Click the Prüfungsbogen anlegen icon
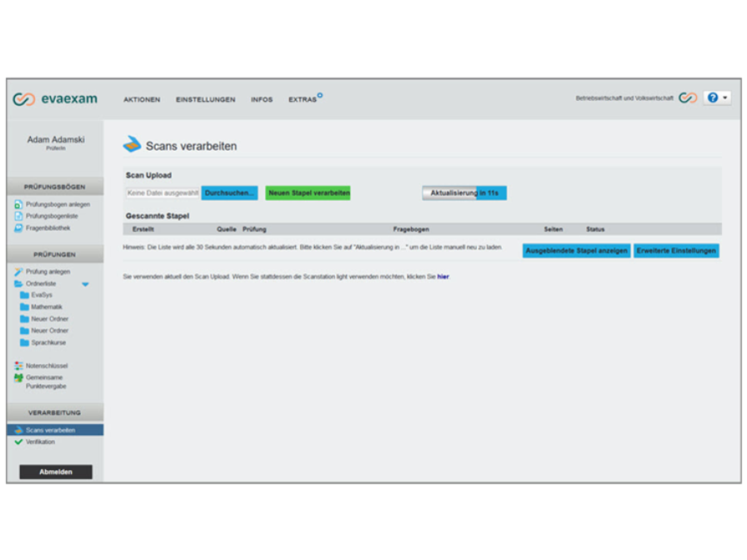This screenshot has width=747, height=560. click(x=18, y=204)
